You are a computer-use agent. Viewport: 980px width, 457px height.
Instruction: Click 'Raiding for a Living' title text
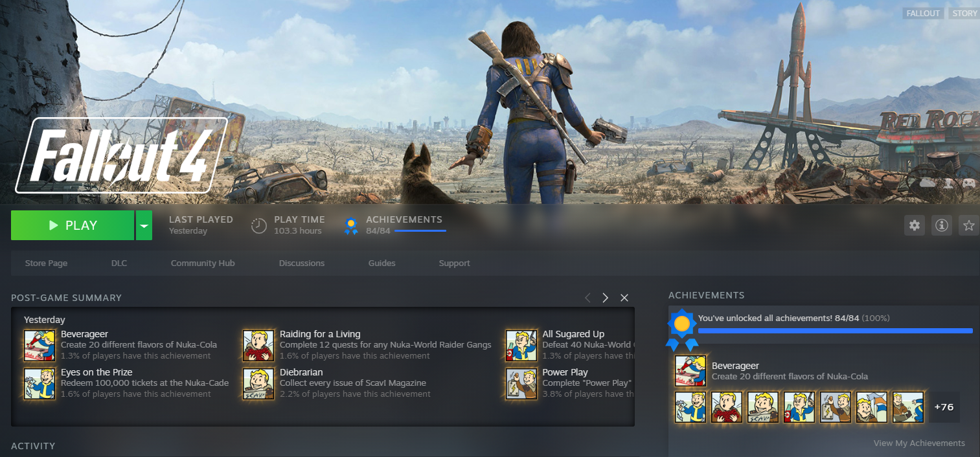[x=320, y=334]
